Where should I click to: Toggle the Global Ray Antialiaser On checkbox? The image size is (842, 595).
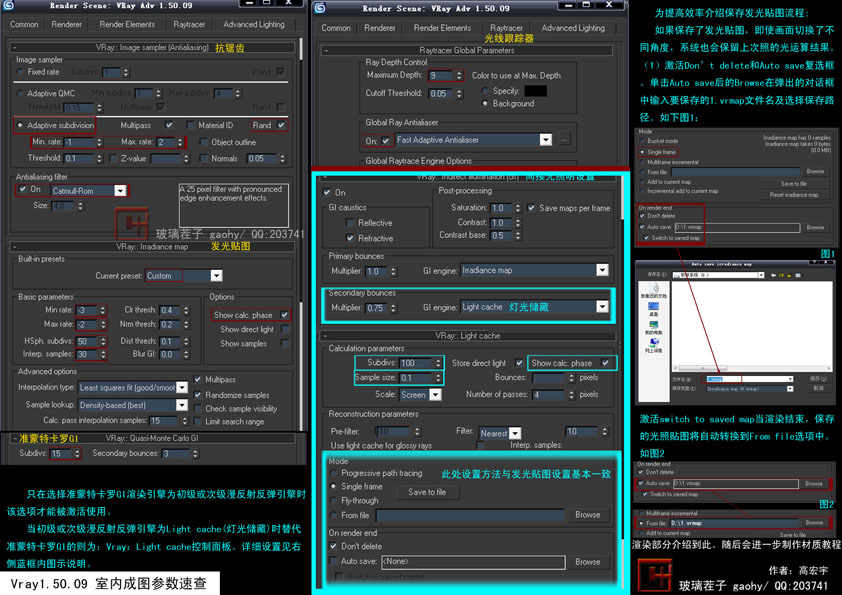[x=386, y=141]
